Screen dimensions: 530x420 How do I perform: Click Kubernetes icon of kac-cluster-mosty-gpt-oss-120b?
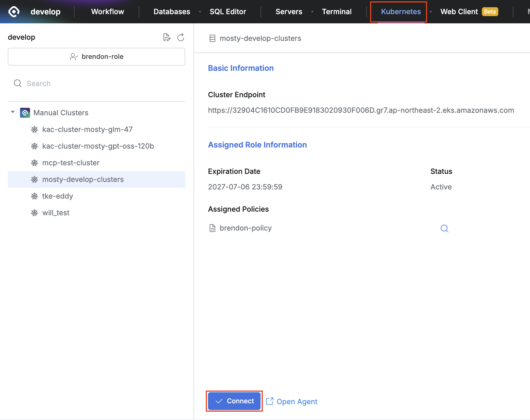34,146
